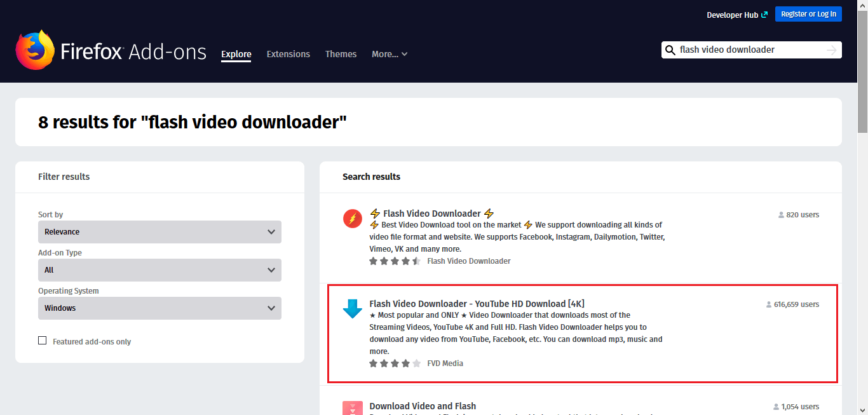This screenshot has height=415, width=868.
Task: Click Download Video and Flash icon
Action: tap(352, 408)
